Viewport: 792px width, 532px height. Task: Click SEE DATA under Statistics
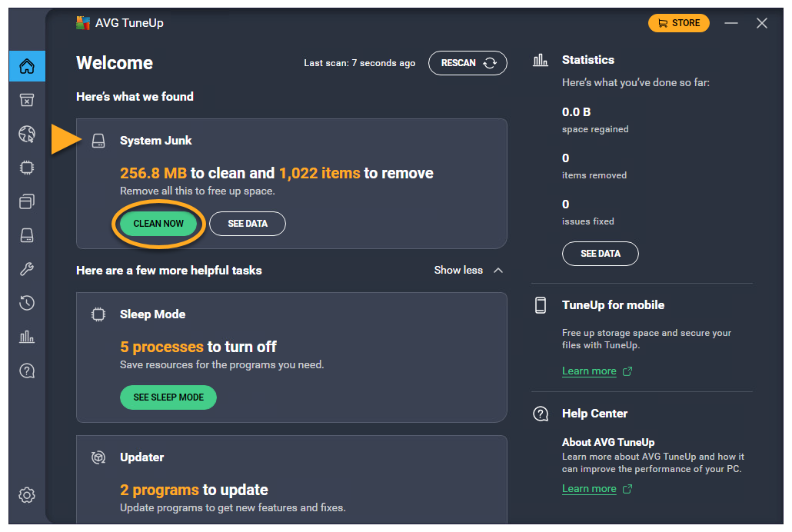point(600,254)
